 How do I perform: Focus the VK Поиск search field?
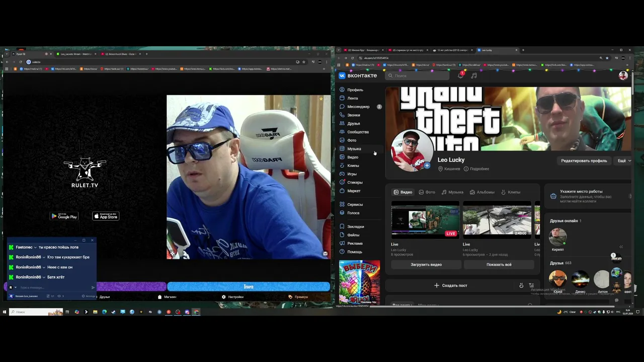[x=418, y=75]
